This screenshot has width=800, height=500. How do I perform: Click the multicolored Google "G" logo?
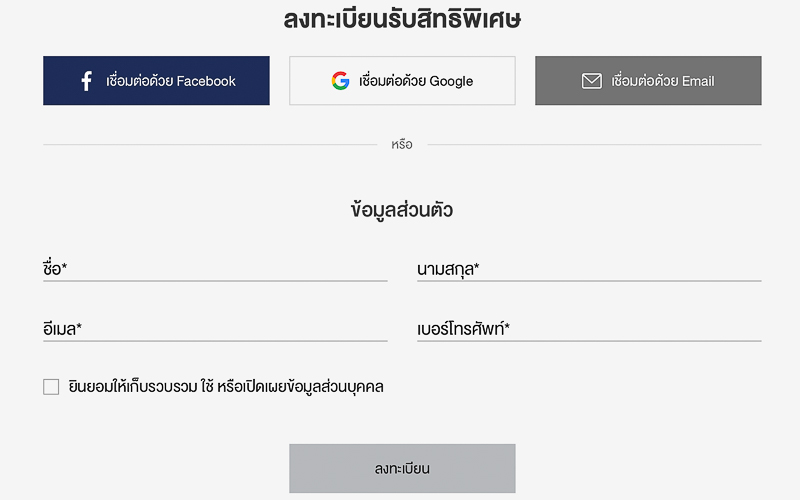click(341, 81)
